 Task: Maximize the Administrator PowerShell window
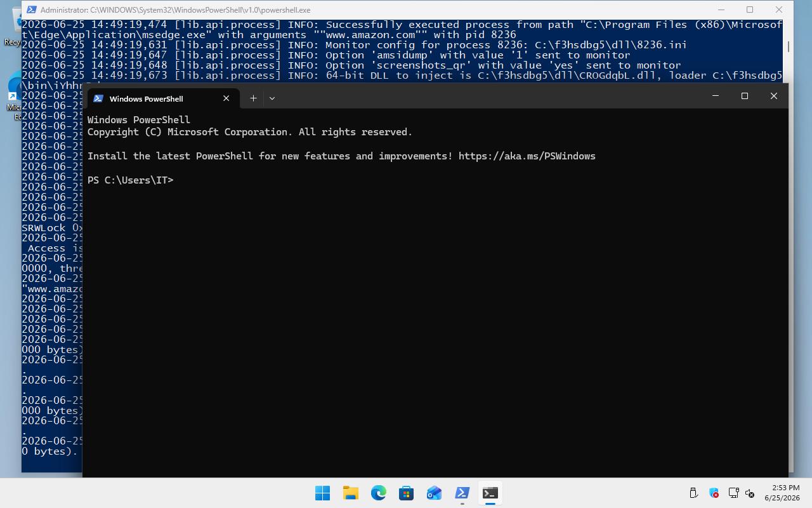click(x=750, y=10)
